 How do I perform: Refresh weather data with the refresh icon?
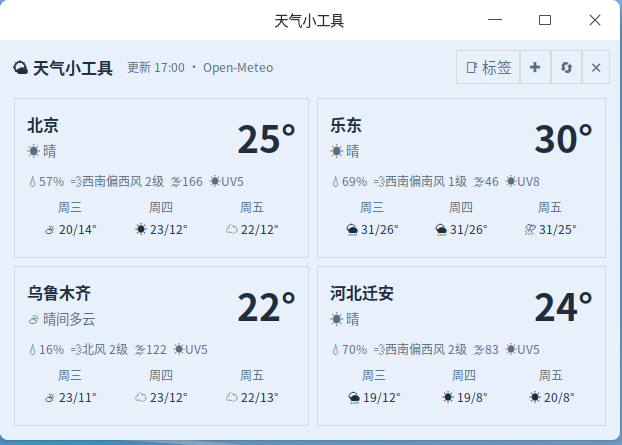click(566, 67)
